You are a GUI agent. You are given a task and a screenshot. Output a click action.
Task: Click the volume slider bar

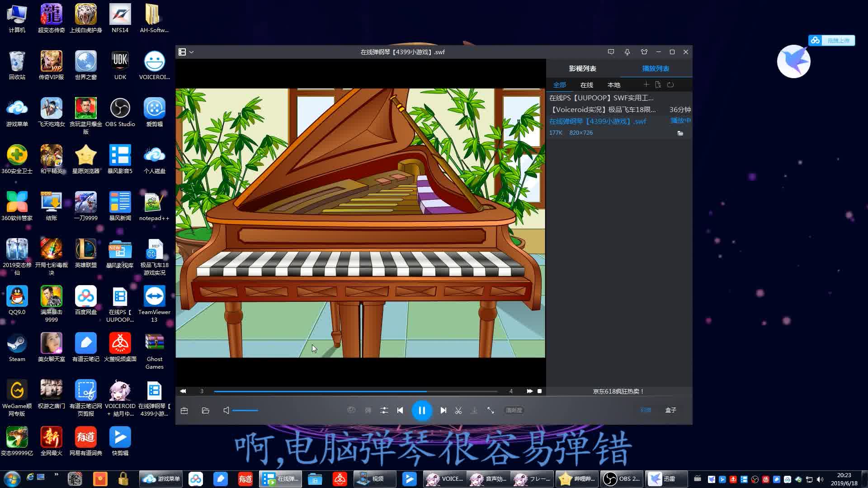245,410
